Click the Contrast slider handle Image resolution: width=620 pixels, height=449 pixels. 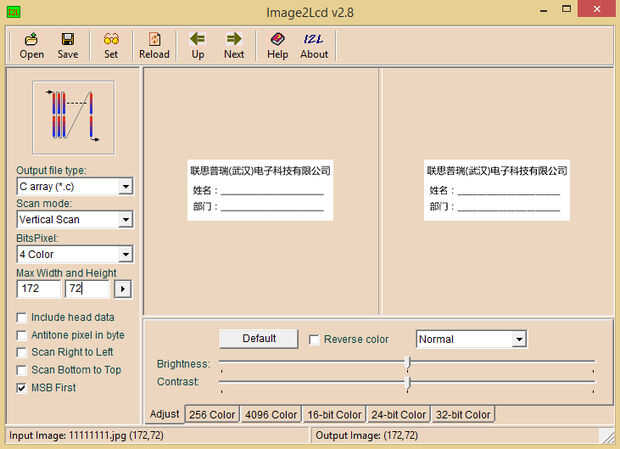[x=408, y=384]
